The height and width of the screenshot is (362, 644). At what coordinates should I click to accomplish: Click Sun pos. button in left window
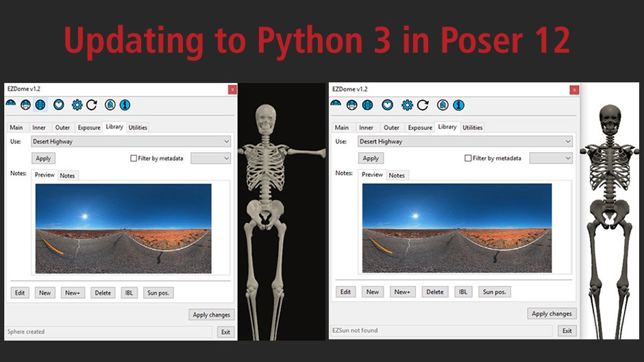158,293
